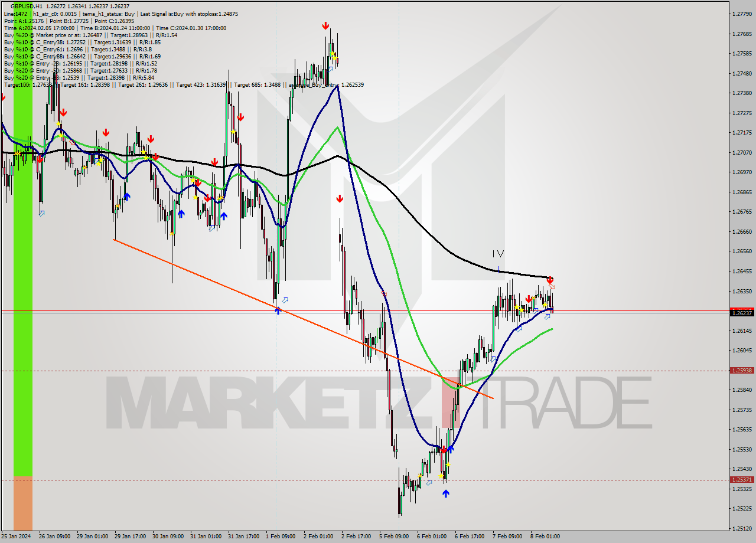The width and height of the screenshot is (756, 543).
Task: Click the solid blue up arrow near 29 Jan 17:00
Action: coord(127,197)
